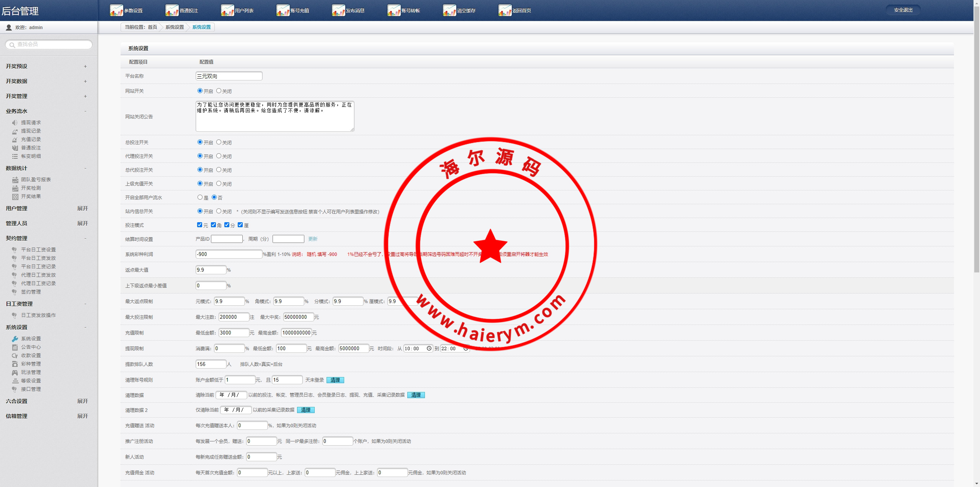Image resolution: width=980 pixels, height=487 pixels.
Task: Uncheck the 厘 betting mode checkbox
Action: click(x=240, y=225)
